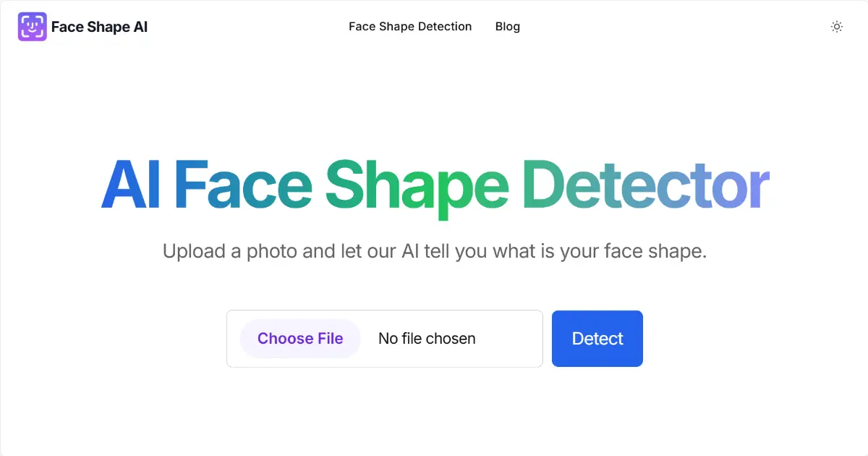Screen dimensions: 868x456
Task: Activate the theme switcher in the top-right corner
Action: point(837,26)
